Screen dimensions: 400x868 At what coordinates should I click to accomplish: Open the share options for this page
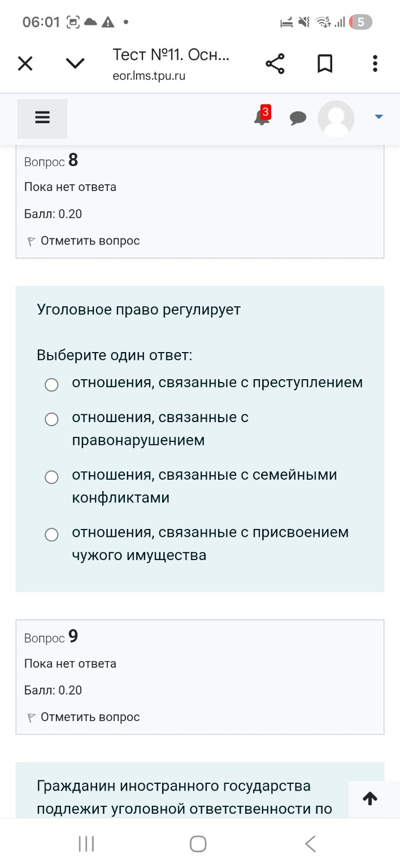(x=275, y=63)
